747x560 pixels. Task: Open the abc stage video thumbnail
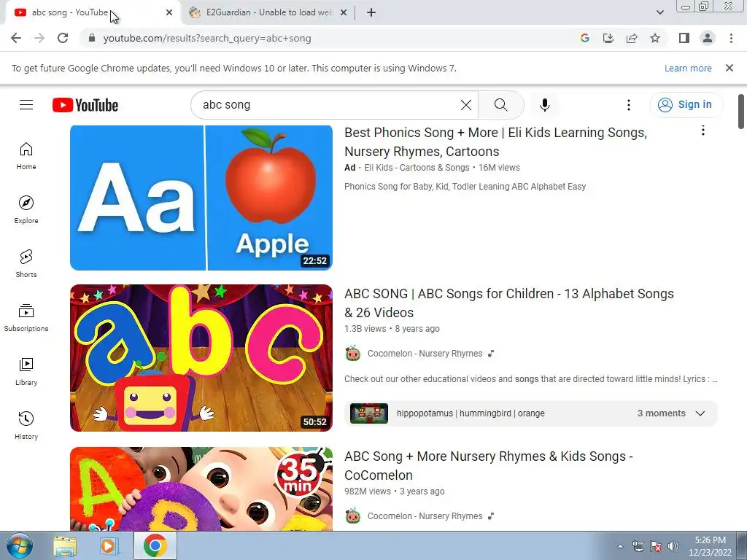[x=201, y=358]
